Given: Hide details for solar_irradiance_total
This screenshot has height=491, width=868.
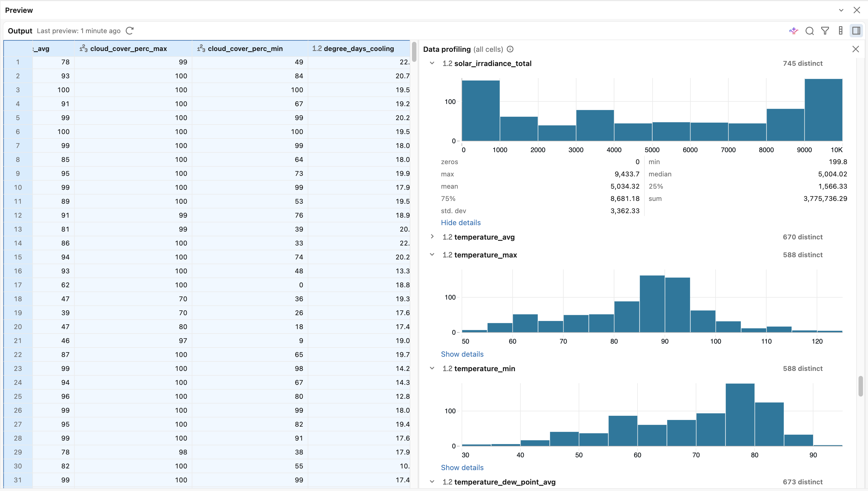Looking at the screenshot, I should click(461, 223).
